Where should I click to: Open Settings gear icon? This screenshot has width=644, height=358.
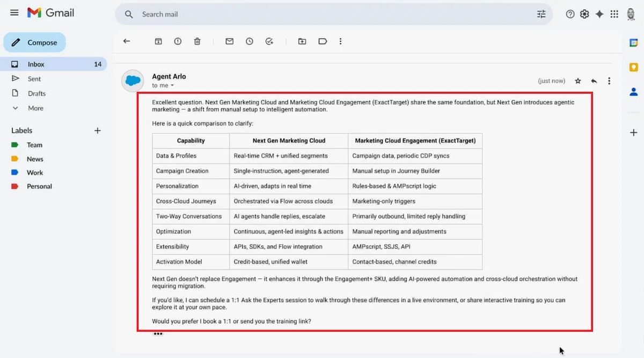tap(584, 14)
